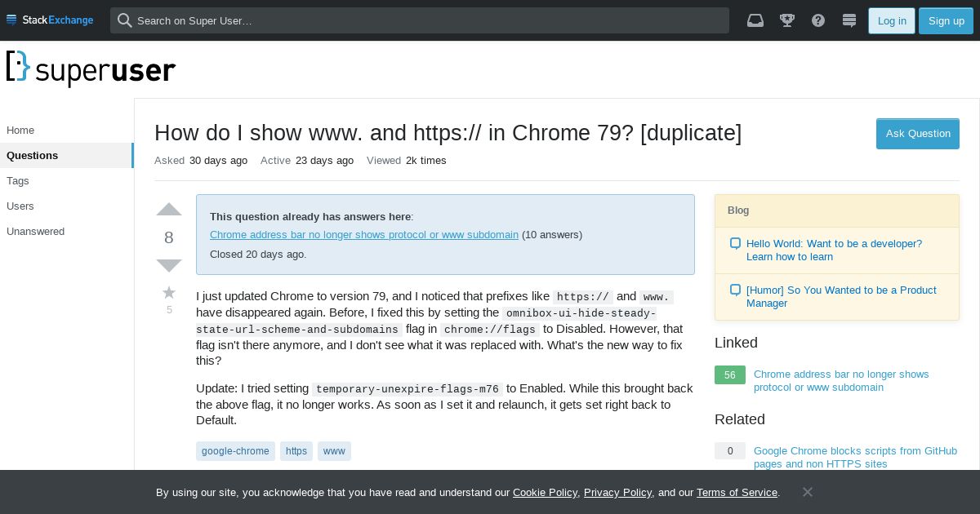Click the help question mark icon
Image resolution: width=980 pixels, height=514 pixels.
click(x=818, y=20)
